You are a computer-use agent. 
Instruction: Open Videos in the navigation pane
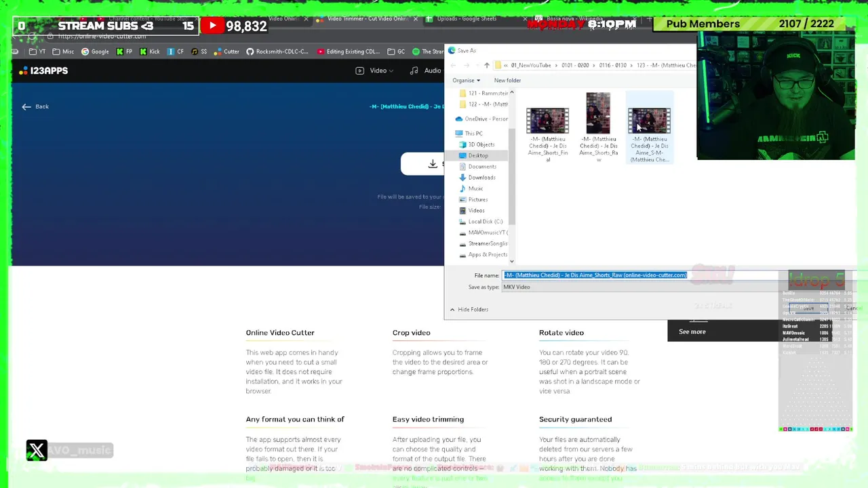pyautogui.click(x=472, y=210)
